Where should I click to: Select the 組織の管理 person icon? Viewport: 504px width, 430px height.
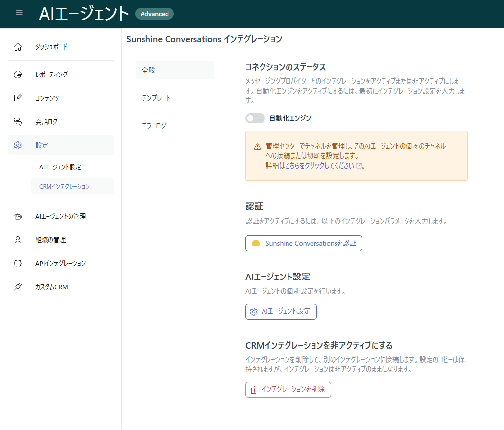18,240
